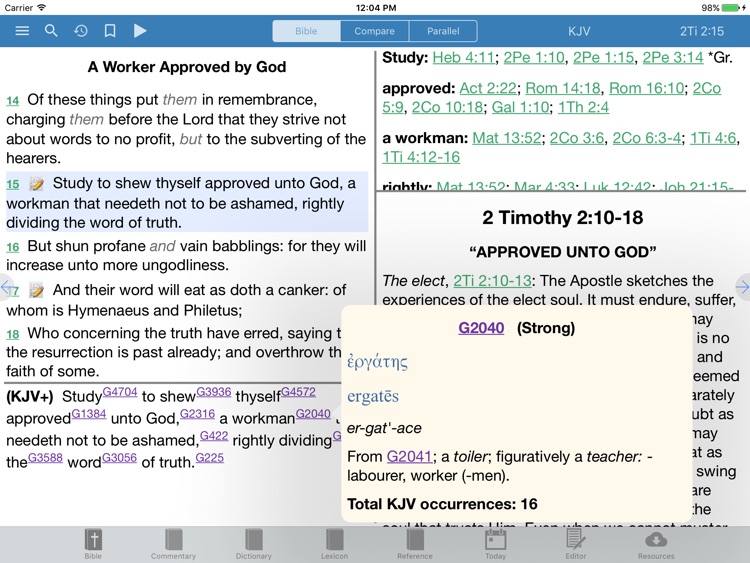This screenshot has width=750, height=563.
Task: Tap Strong's number G2040 after workman
Action: pyautogui.click(x=313, y=414)
